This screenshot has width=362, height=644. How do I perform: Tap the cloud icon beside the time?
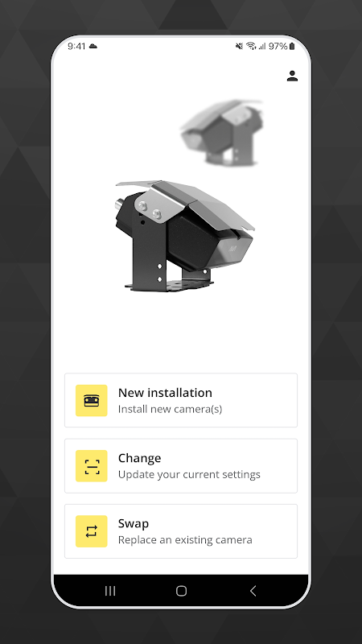[x=93, y=47]
